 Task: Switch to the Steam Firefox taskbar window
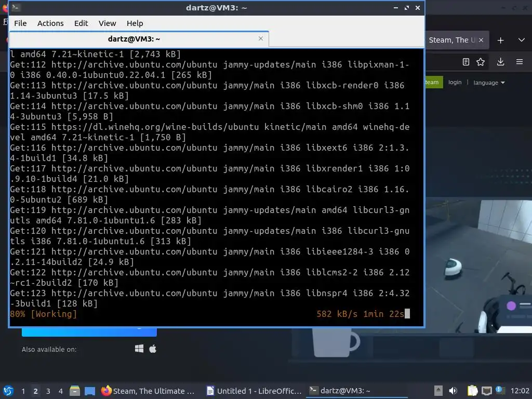tap(148, 391)
